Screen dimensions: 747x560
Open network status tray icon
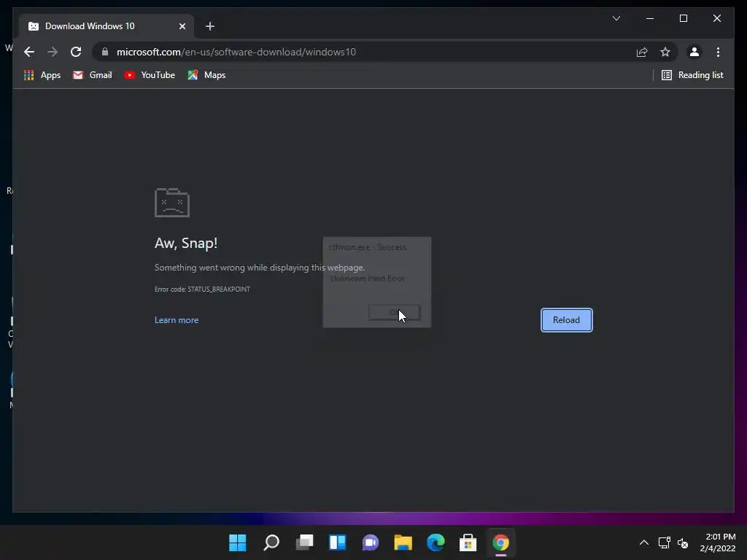(664, 542)
